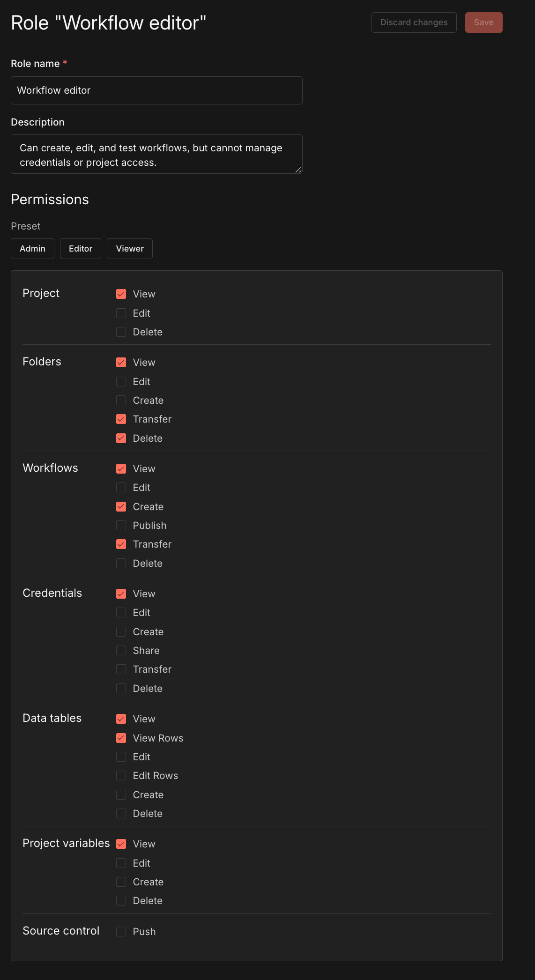
Task: Apply the Admin preset
Action: pos(32,249)
